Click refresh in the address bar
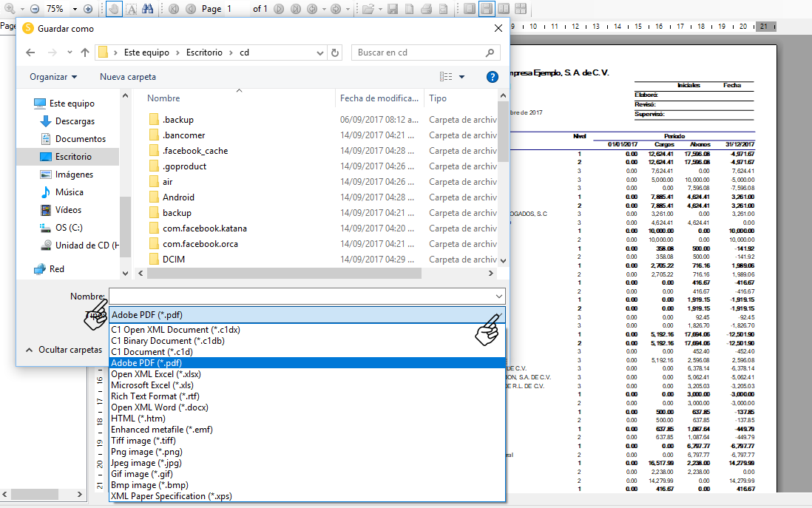Screen dimensions: 812x508 point(336,53)
